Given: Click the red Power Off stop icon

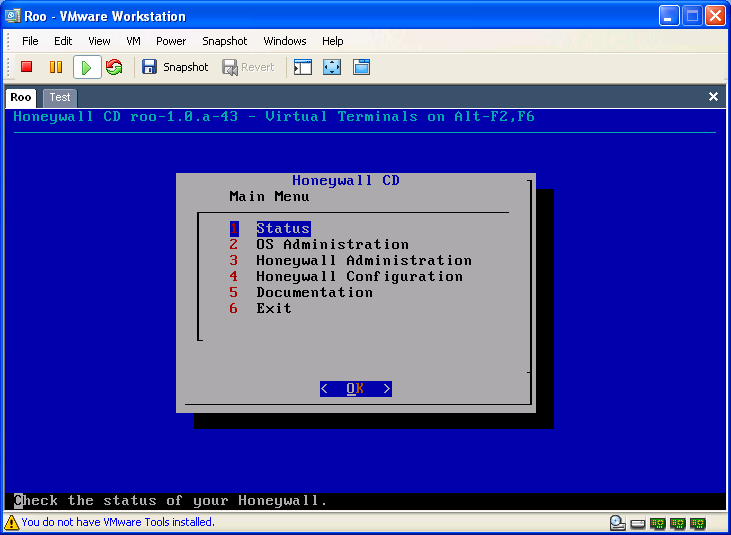Looking at the screenshot, I should click(x=27, y=67).
